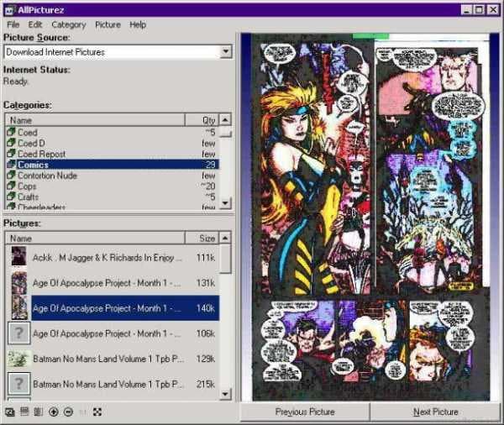Click the zoom in plus icon
504x425 pixels.
tap(54, 412)
